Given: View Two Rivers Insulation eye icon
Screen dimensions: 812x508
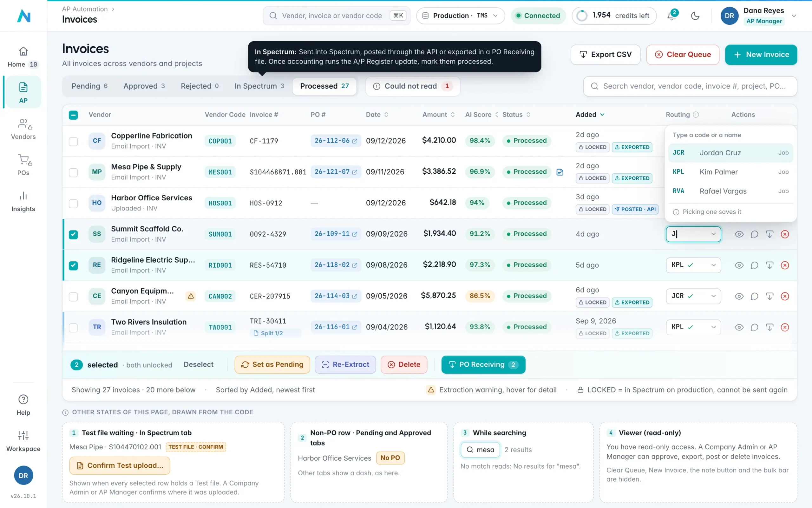Looking at the screenshot, I should [739, 327].
